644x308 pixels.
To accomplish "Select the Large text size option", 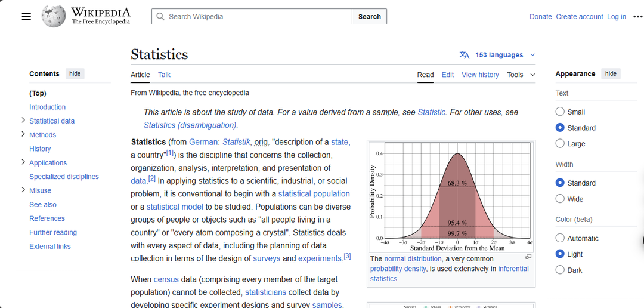I will click(560, 144).
